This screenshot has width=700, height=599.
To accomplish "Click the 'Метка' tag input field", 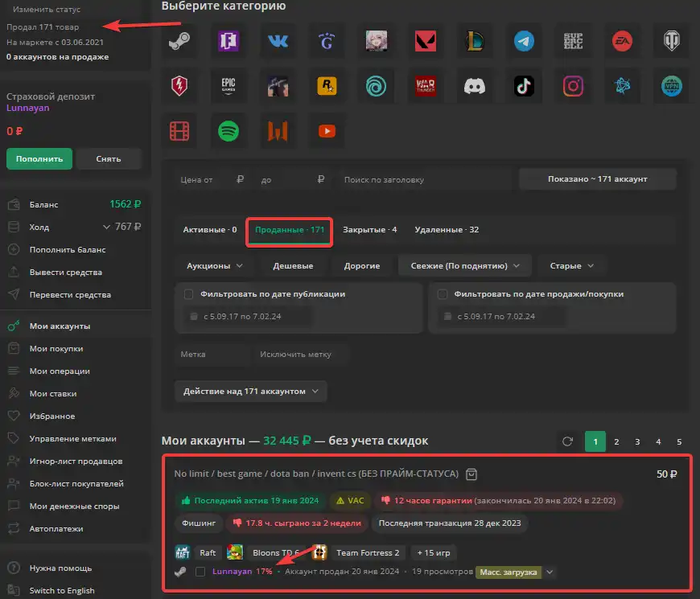I will (x=214, y=355).
